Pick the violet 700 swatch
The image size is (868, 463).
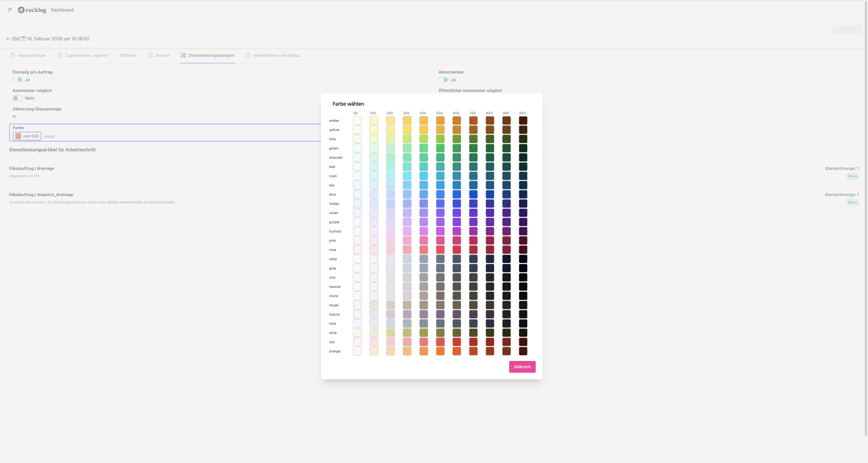click(473, 213)
